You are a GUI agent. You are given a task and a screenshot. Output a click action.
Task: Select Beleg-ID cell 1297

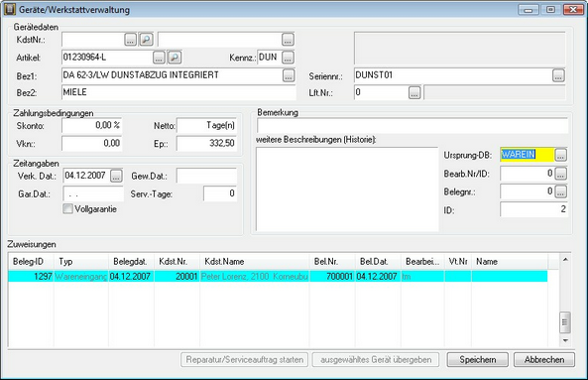(31, 277)
